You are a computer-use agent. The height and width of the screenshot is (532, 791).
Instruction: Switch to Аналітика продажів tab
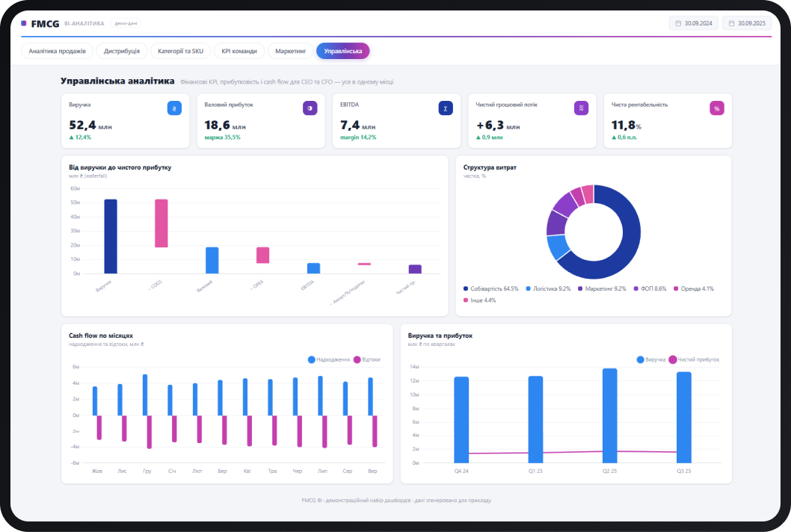pyautogui.click(x=57, y=51)
